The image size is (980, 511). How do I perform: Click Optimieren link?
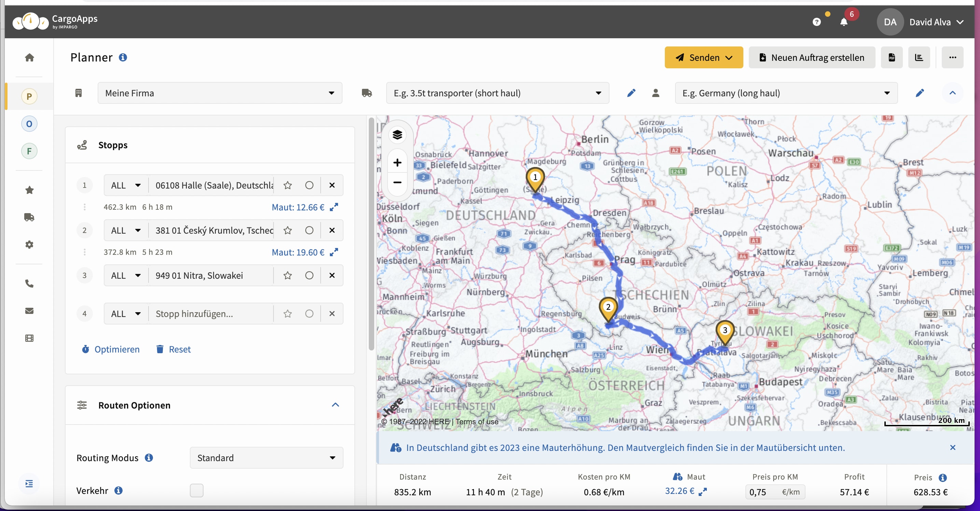coord(111,349)
